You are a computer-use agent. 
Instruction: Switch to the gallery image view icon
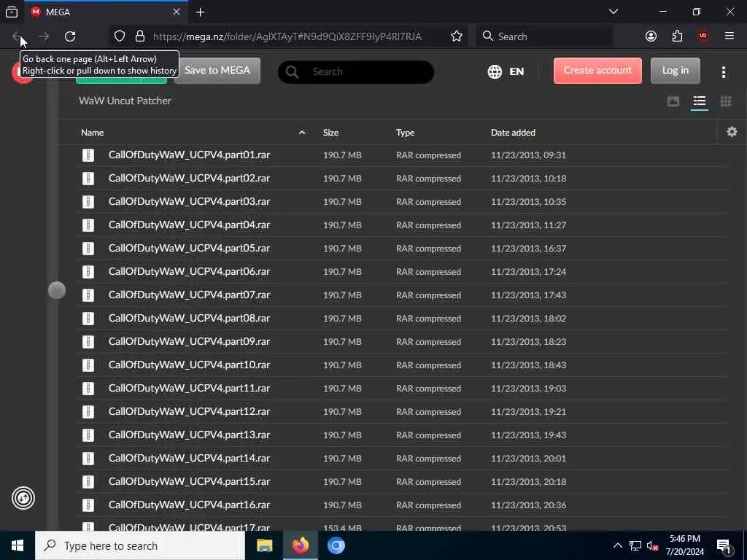[x=673, y=101]
